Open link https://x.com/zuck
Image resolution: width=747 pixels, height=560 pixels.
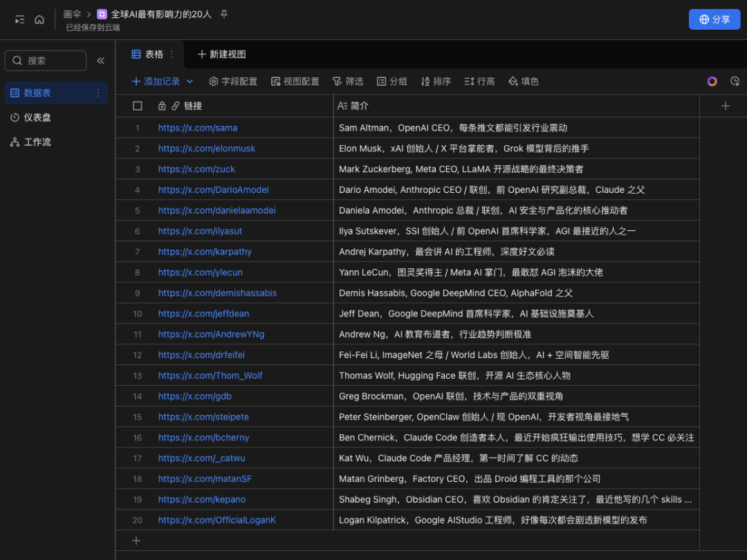196,169
